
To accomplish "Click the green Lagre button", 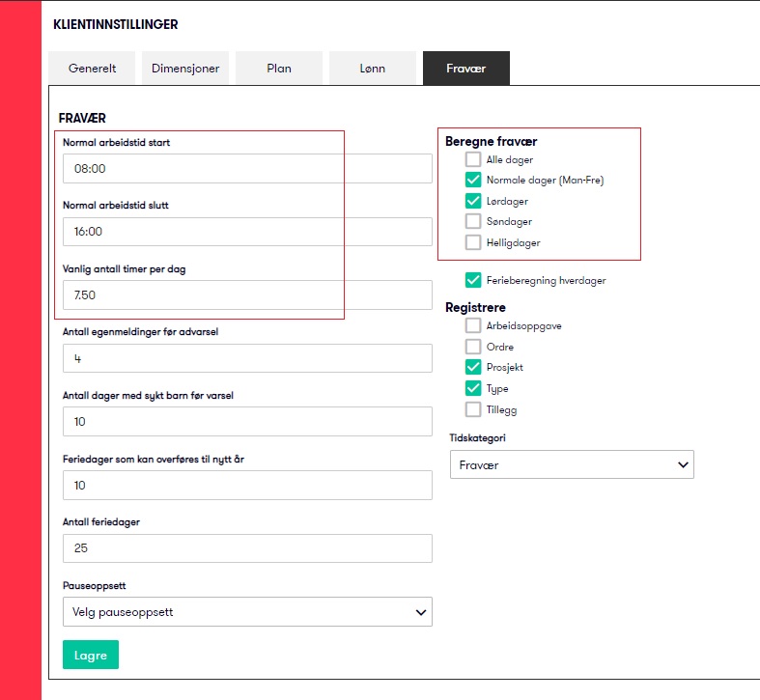I will click(x=91, y=655).
